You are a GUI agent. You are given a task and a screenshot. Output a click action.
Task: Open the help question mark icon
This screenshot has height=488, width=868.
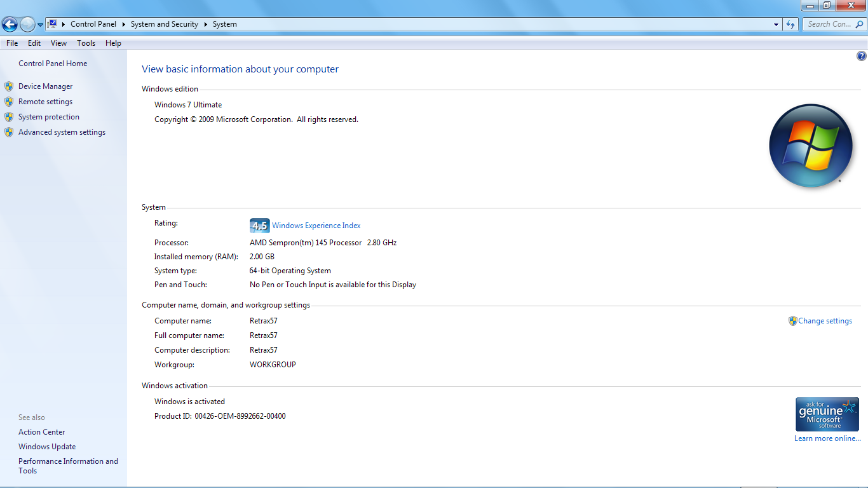point(861,56)
